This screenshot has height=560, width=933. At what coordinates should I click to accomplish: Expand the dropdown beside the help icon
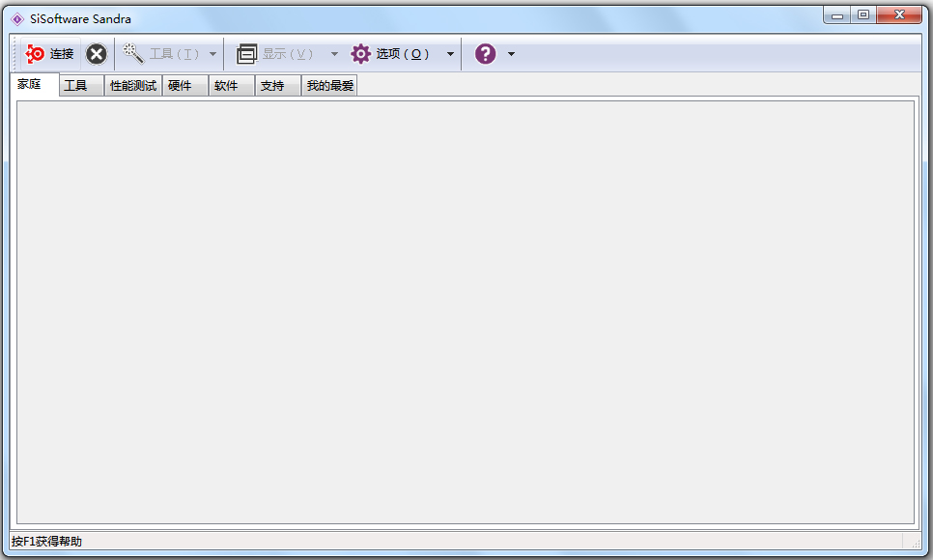coord(511,53)
